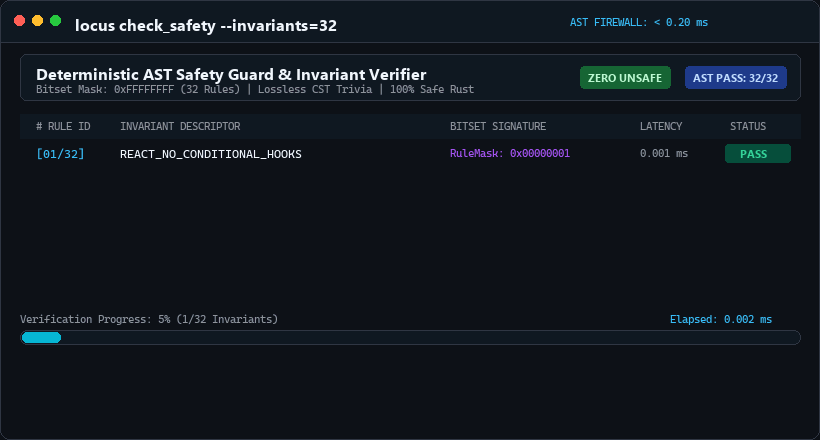Click the red close window dot
The width and height of the screenshot is (820, 440).
coord(19,21)
